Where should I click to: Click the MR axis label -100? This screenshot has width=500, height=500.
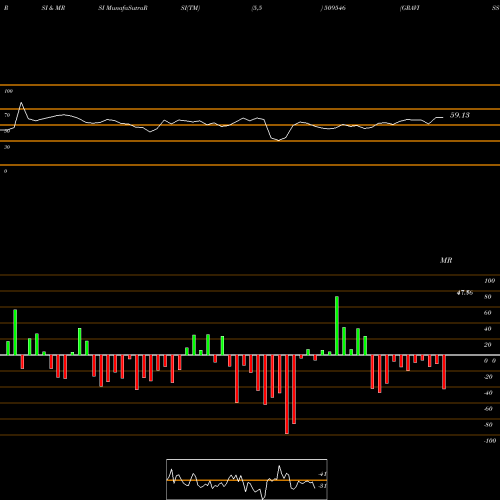pos(490,441)
